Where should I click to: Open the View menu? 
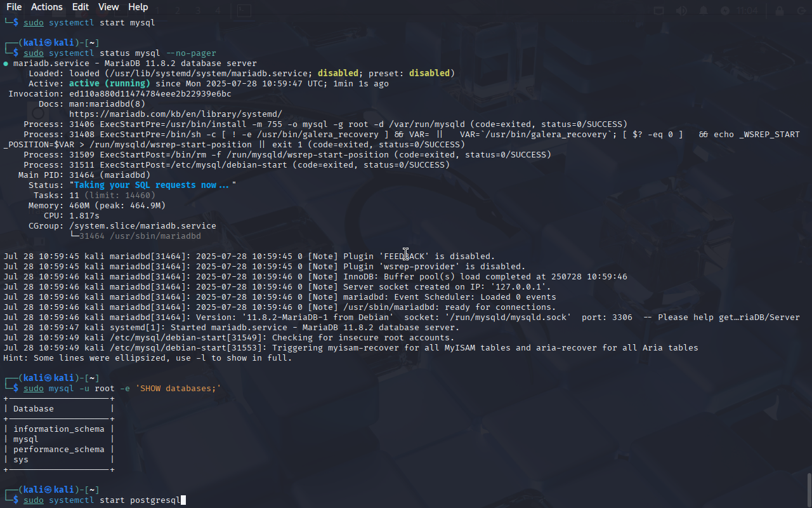click(108, 7)
